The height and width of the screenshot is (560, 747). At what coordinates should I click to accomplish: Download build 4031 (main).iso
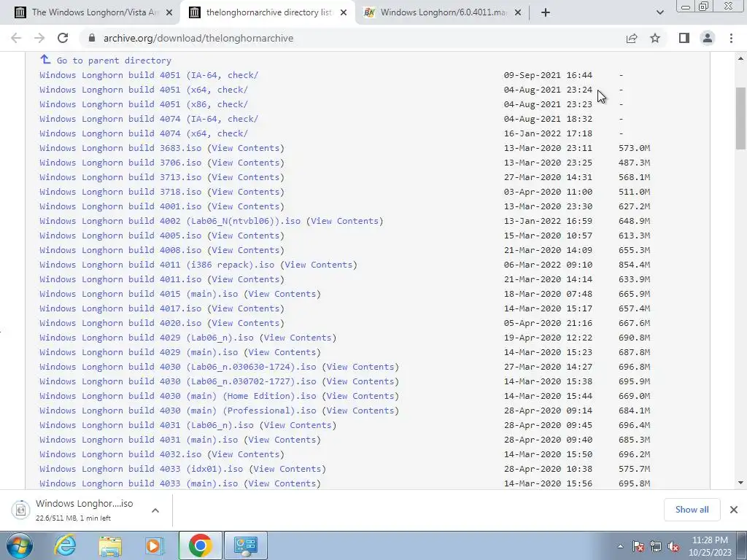click(x=139, y=440)
